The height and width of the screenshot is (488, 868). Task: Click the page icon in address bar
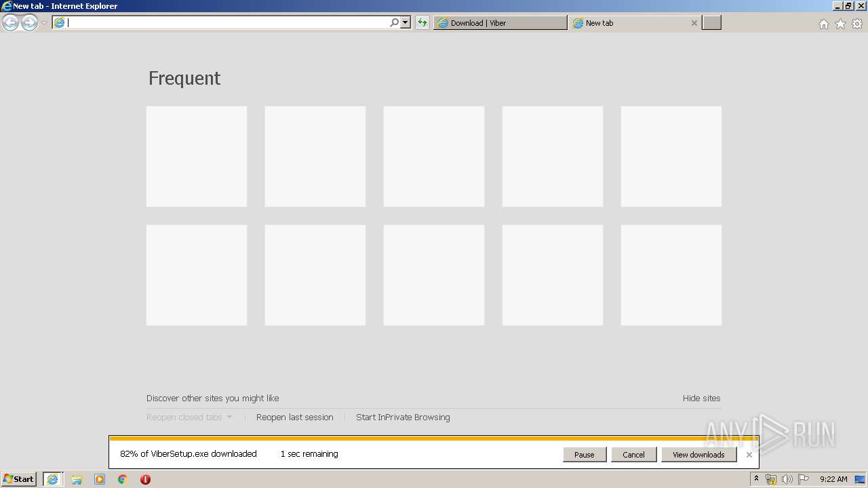point(60,23)
